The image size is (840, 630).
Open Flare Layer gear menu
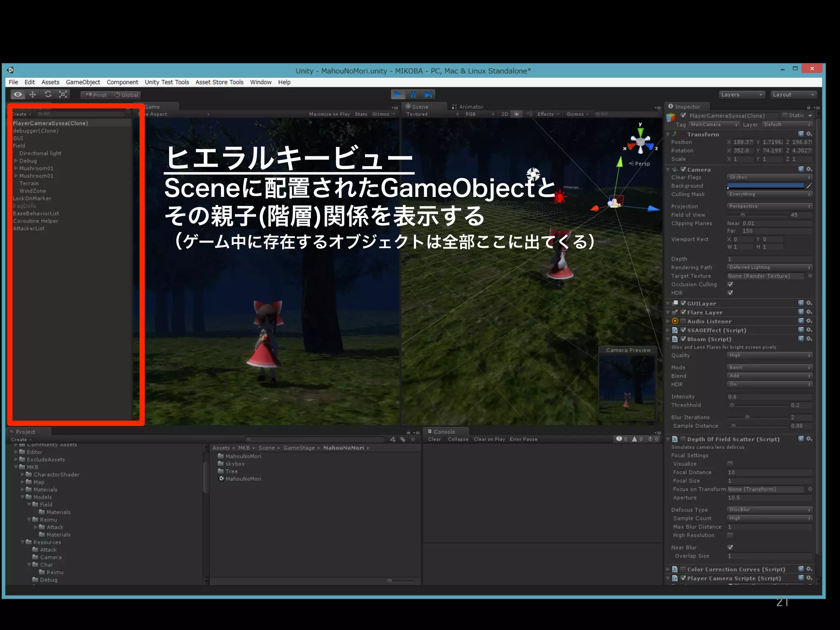click(809, 312)
